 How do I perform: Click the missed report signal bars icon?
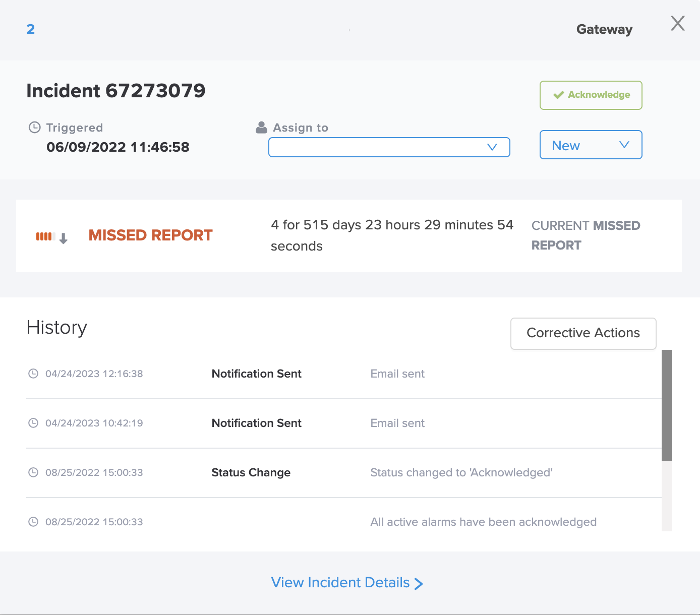pyautogui.click(x=45, y=236)
